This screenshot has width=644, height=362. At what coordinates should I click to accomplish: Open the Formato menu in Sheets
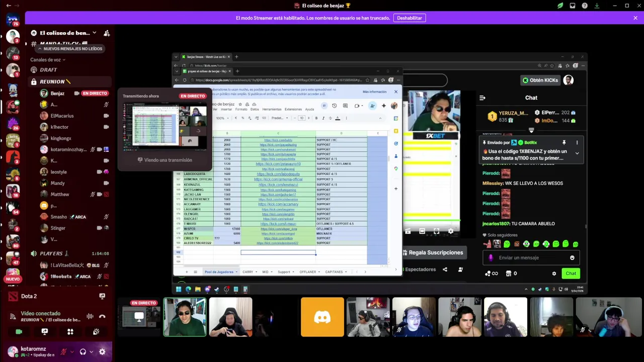(x=241, y=109)
